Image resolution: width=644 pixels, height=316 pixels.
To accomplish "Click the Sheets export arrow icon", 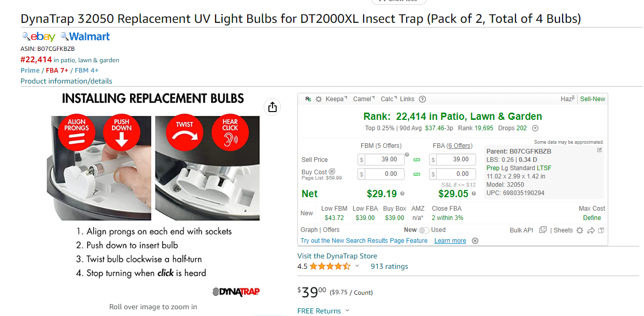I will [x=591, y=230].
